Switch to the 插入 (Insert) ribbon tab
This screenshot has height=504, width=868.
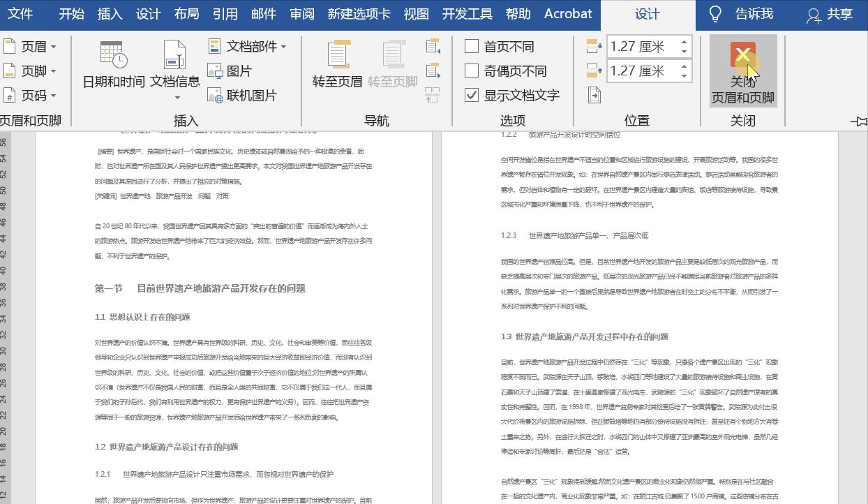(110, 13)
